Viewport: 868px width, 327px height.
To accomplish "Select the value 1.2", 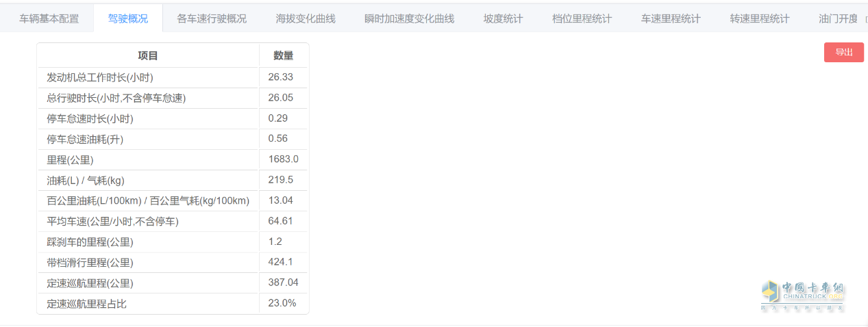I will click(x=275, y=241).
